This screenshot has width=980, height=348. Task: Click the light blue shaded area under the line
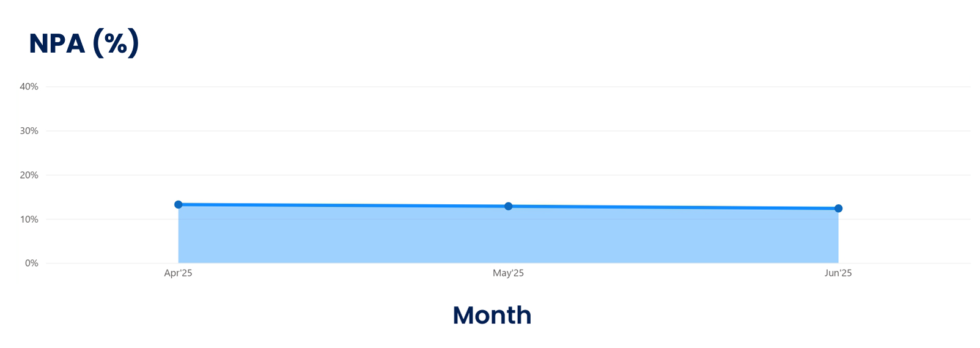tap(507, 239)
